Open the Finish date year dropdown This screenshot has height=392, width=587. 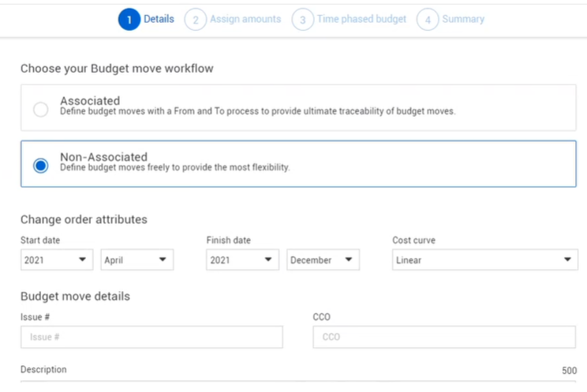(242, 259)
